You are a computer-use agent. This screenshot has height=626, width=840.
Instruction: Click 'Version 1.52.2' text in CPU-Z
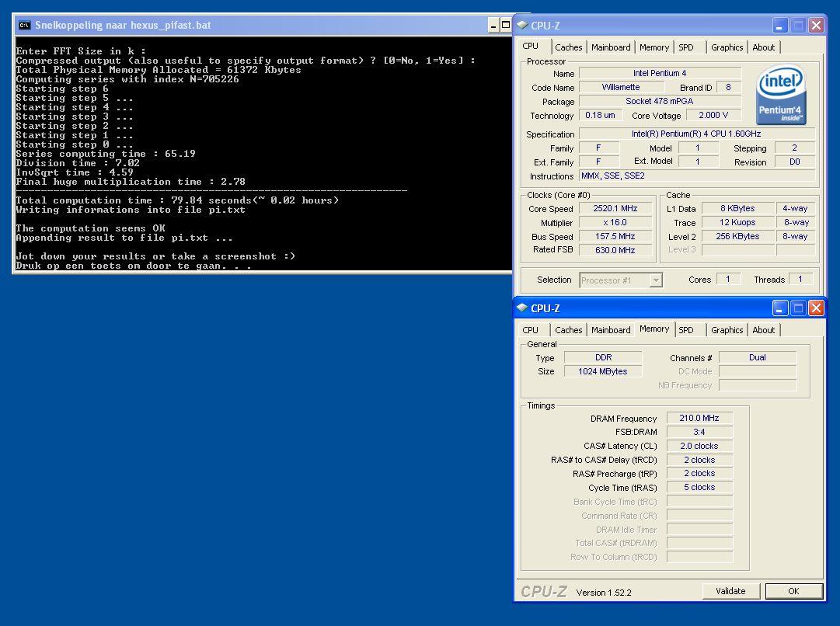click(604, 593)
